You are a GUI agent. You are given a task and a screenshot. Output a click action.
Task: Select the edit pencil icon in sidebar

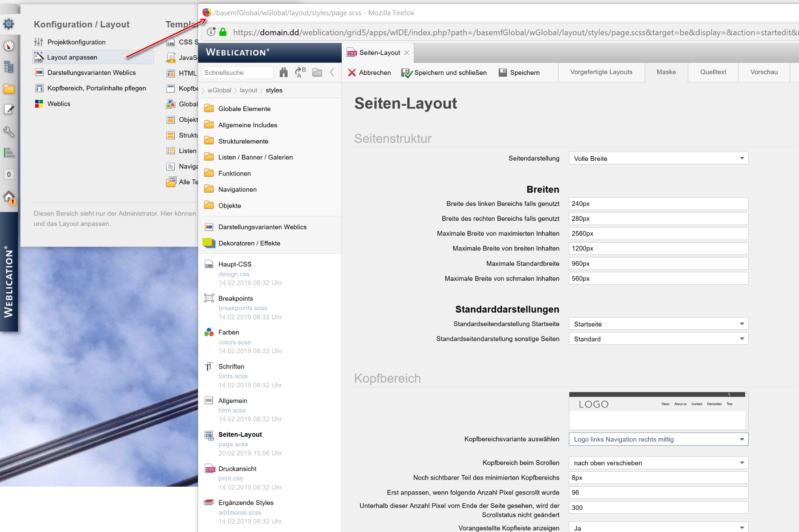tap(9, 110)
